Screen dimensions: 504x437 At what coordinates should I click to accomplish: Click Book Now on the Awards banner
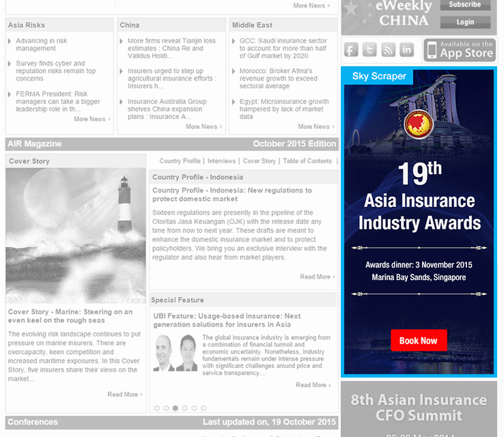pyautogui.click(x=419, y=340)
